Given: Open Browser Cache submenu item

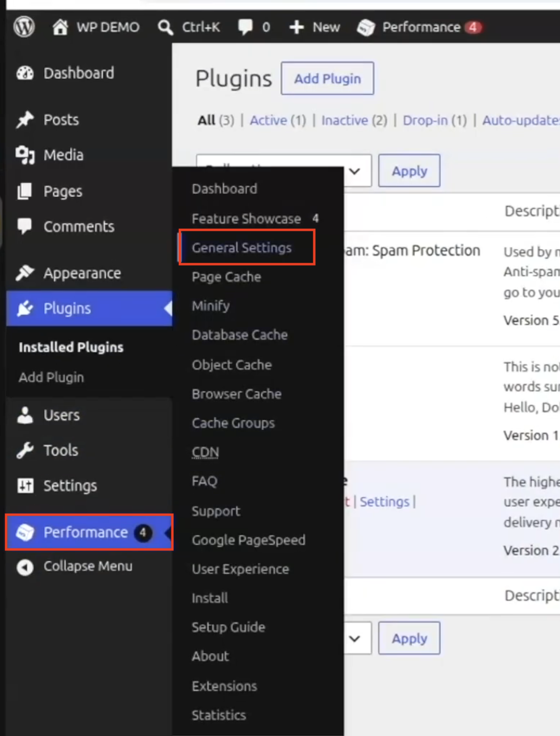Looking at the screenshot, I should point(236,394).
